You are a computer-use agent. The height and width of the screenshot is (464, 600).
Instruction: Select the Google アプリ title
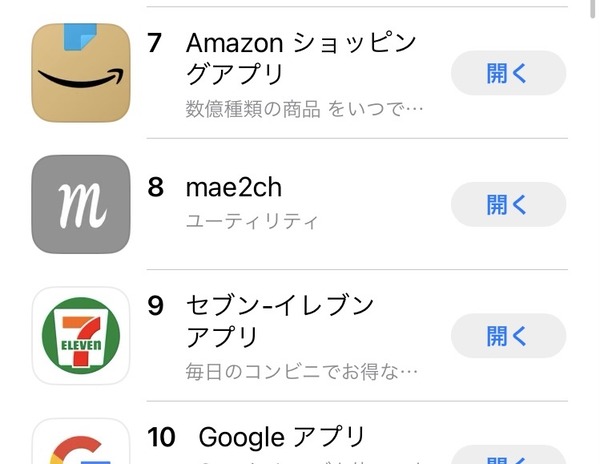pos(282,437)
